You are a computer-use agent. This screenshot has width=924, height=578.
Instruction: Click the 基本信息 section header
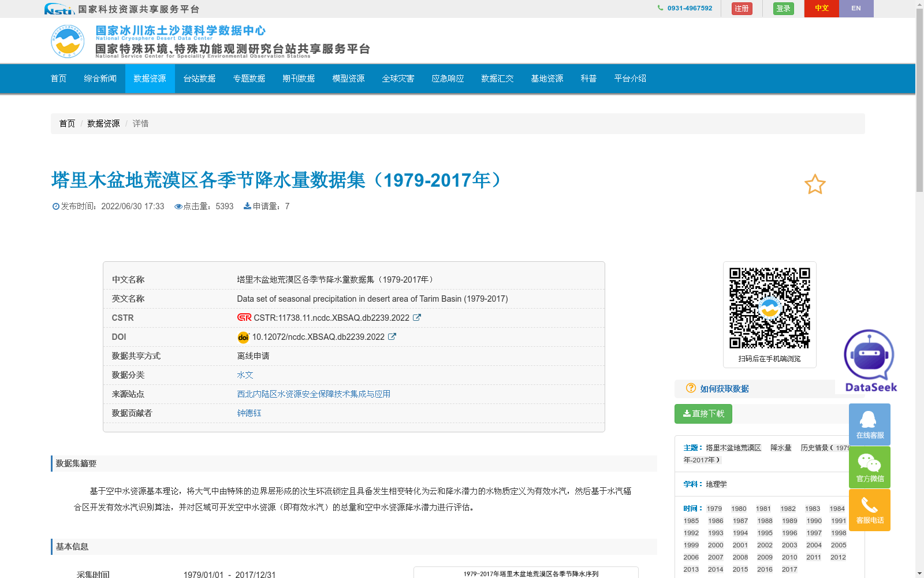click(354, 547)
